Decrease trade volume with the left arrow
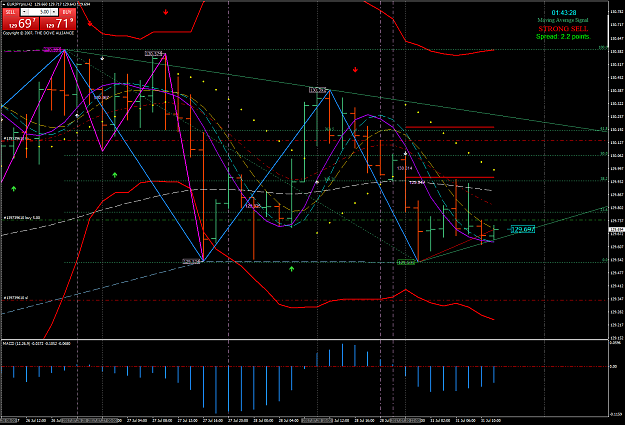The image size is (625, 425). click(x=24, y=12)
